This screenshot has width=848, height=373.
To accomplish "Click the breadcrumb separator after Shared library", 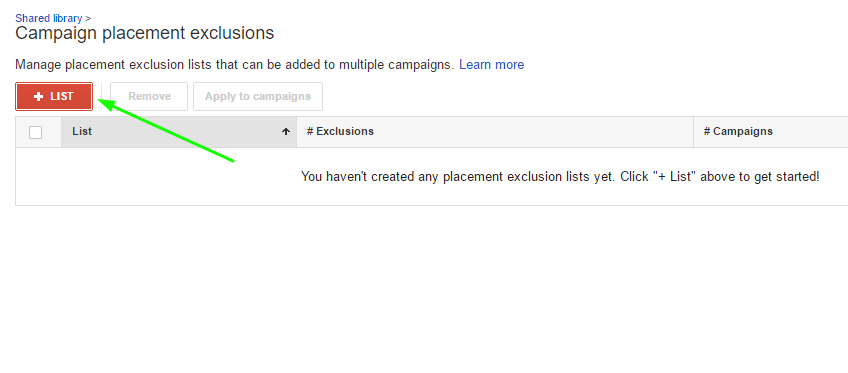I will pos(88,18).
